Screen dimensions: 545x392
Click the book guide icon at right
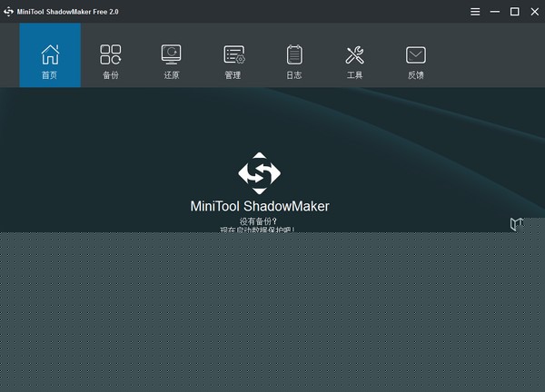[x=517, y=224]
